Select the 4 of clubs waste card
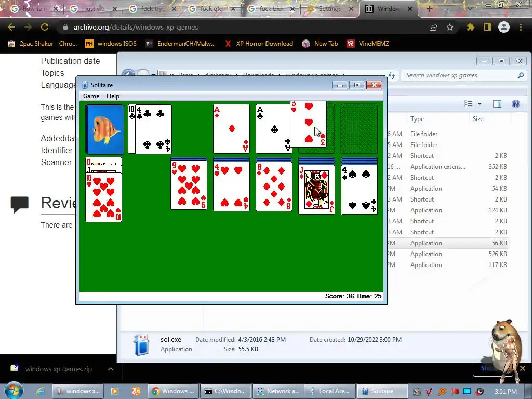Screen dimensions: 532x399 pyautogui.click(x=153, y=129)
